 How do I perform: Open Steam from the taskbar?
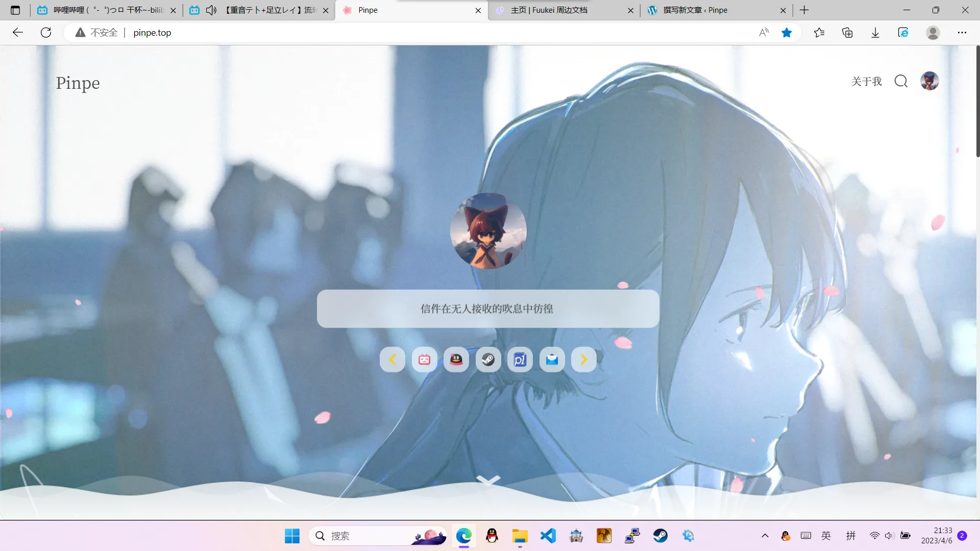click(x=660, y=536)
